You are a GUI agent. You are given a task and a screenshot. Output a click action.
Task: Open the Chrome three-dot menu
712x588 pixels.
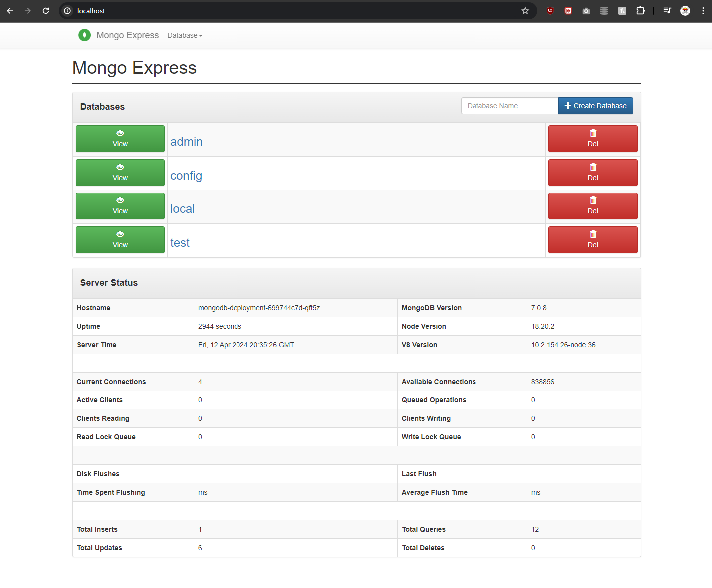(x=703, y=11)
